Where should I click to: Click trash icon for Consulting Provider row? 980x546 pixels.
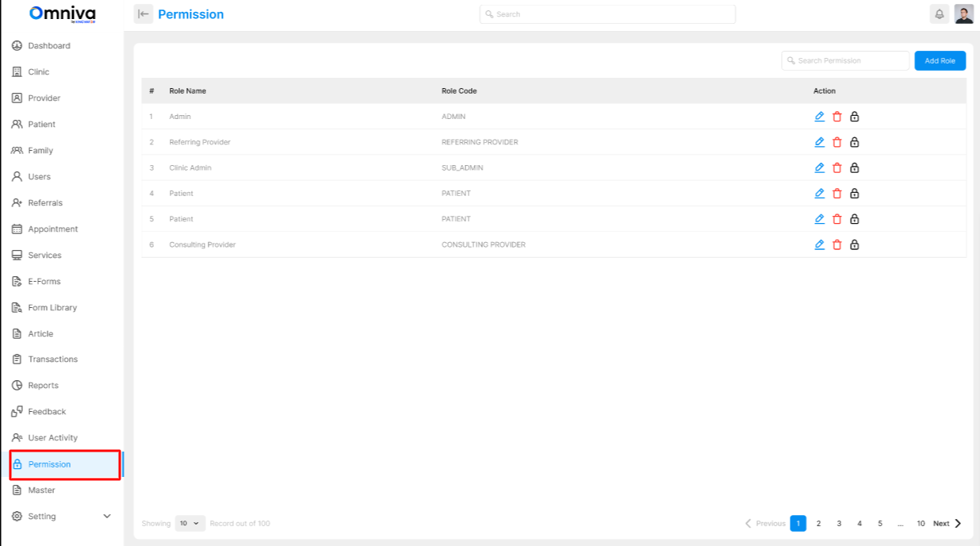pyautogui.click(x=836, y=244)
